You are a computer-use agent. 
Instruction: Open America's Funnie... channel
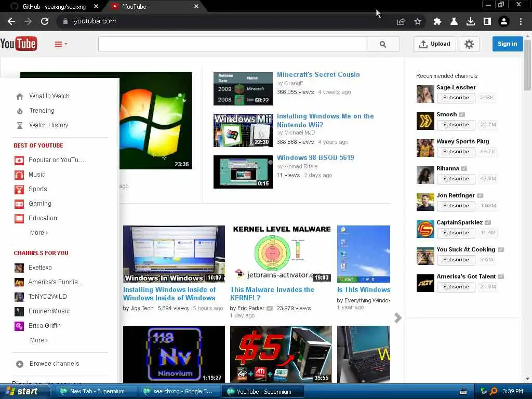click(x=56, y=282)
